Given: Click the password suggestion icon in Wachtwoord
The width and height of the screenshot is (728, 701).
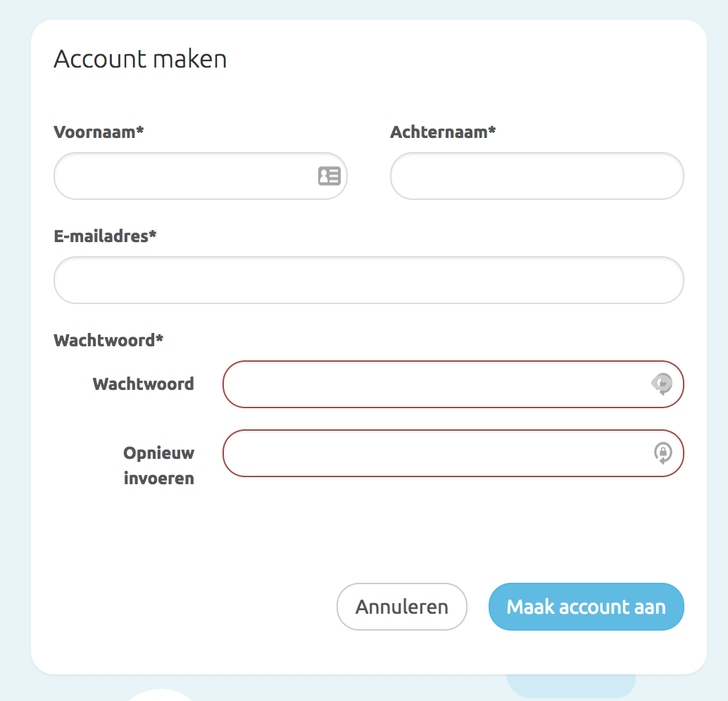Looking at the screenshot, I should coord(663,384).
